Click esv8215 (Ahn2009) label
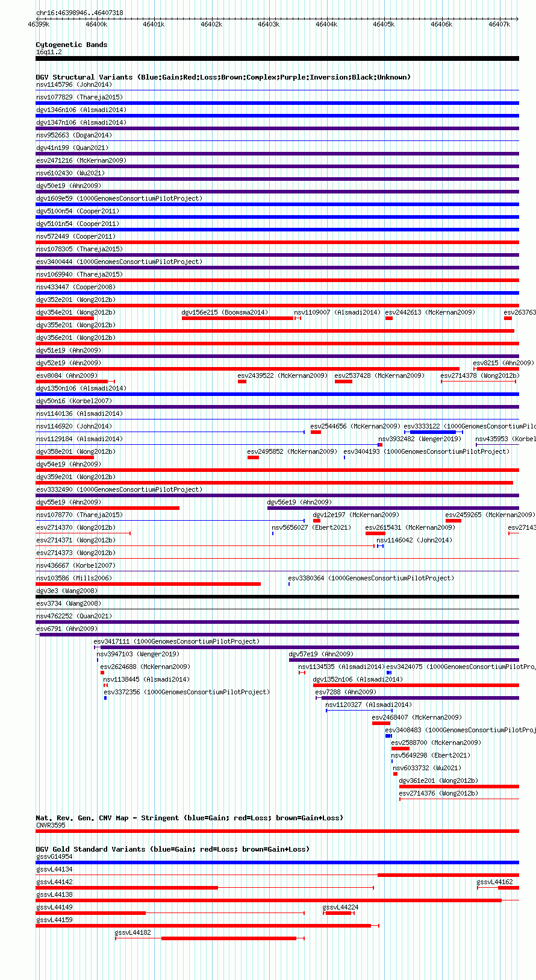536x980 pixels. [503, 363]
